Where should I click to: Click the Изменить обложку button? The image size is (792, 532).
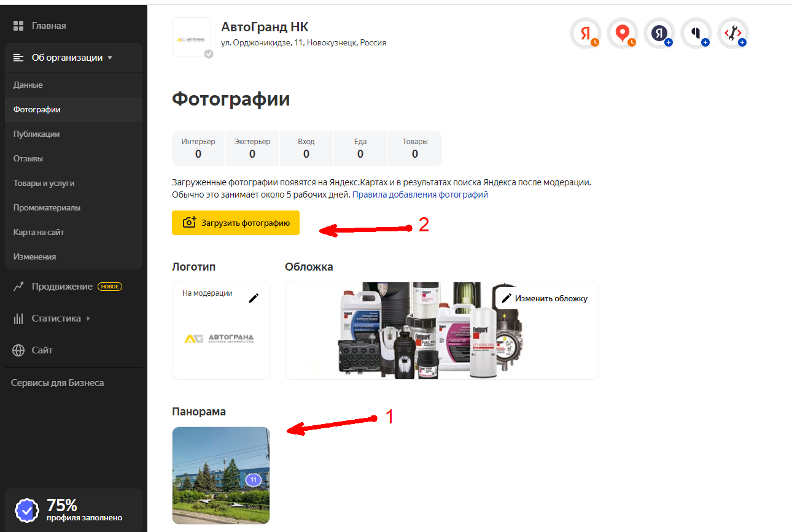(545, 298)
